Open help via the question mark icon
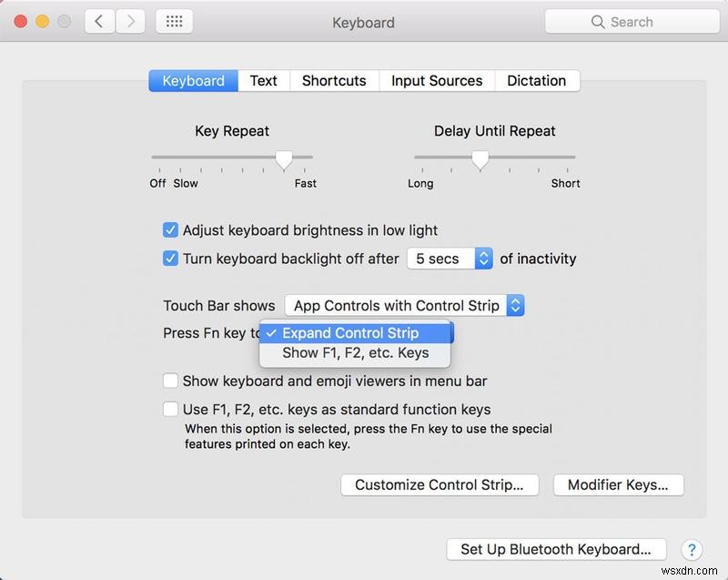Screen dimensions: 728x580 point(694,551)
